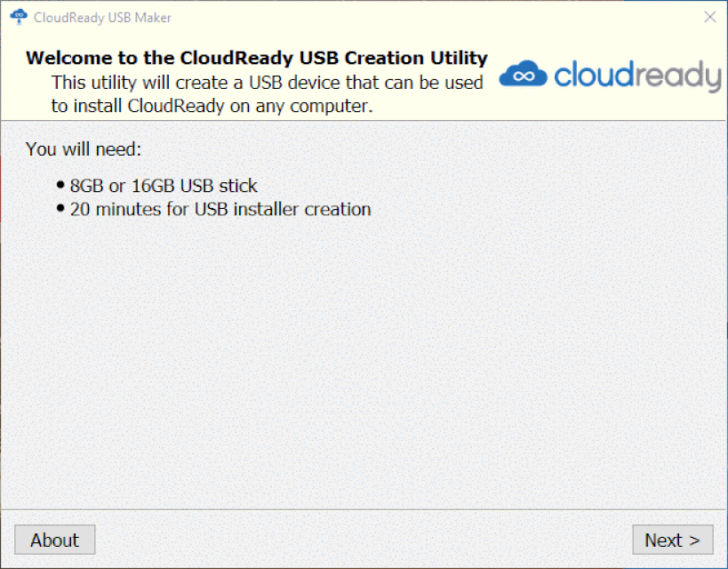Proceed with the Next > button
Screen dimensions: 728x569
tap(673, 540)
